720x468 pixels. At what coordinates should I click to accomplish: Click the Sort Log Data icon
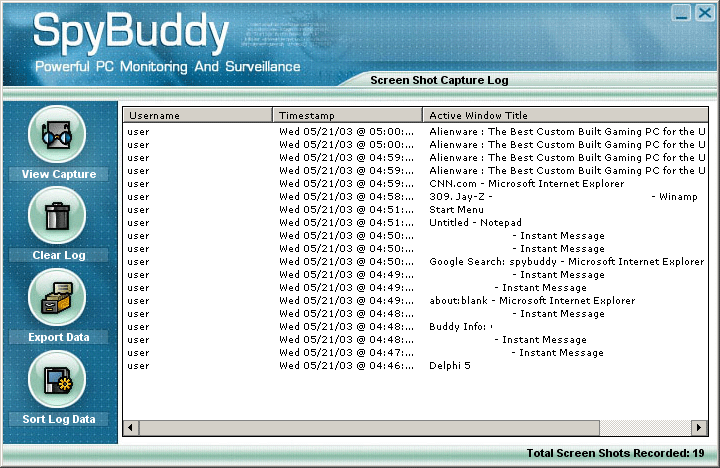(x=58, y=380)
